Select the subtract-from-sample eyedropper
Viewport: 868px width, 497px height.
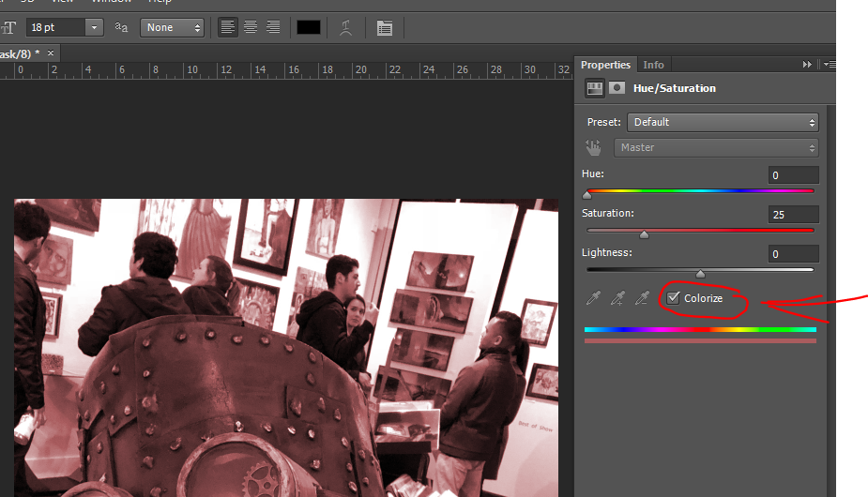[x=642, y=298]
